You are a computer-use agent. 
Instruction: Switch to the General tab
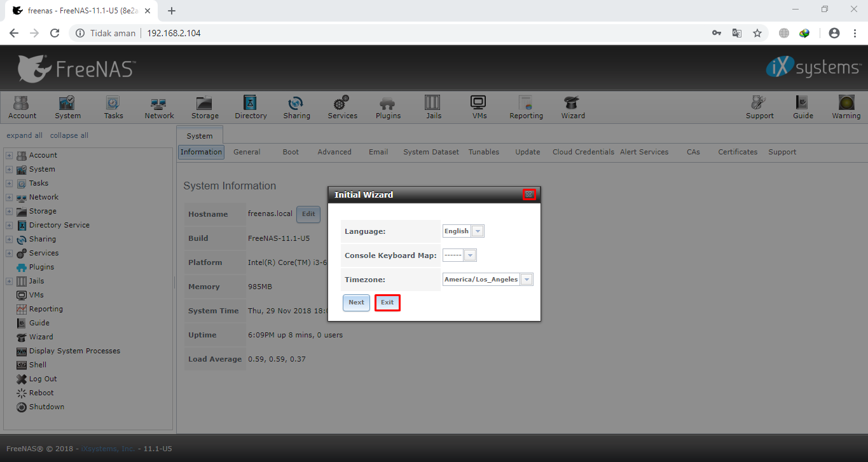[247, 152]
